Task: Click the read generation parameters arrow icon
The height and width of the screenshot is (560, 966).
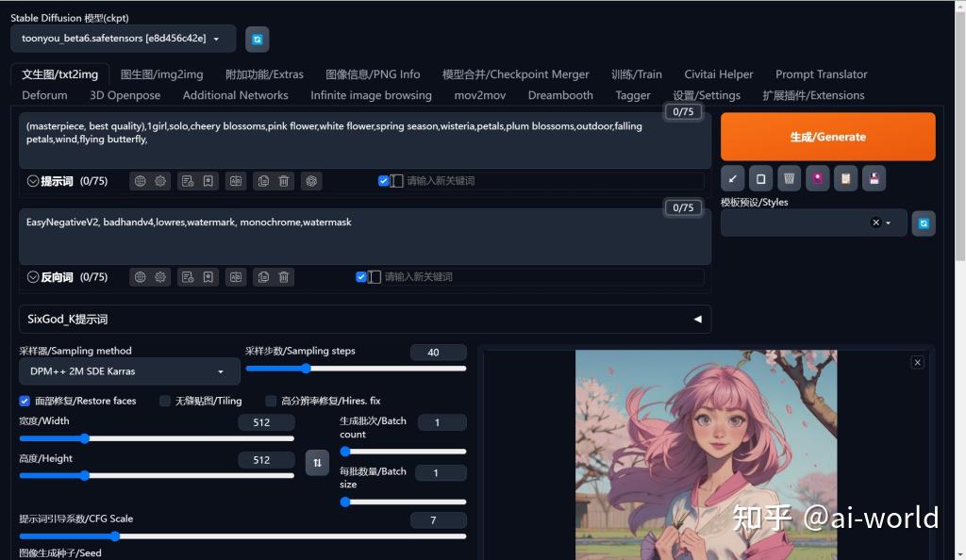Action: 732,178
